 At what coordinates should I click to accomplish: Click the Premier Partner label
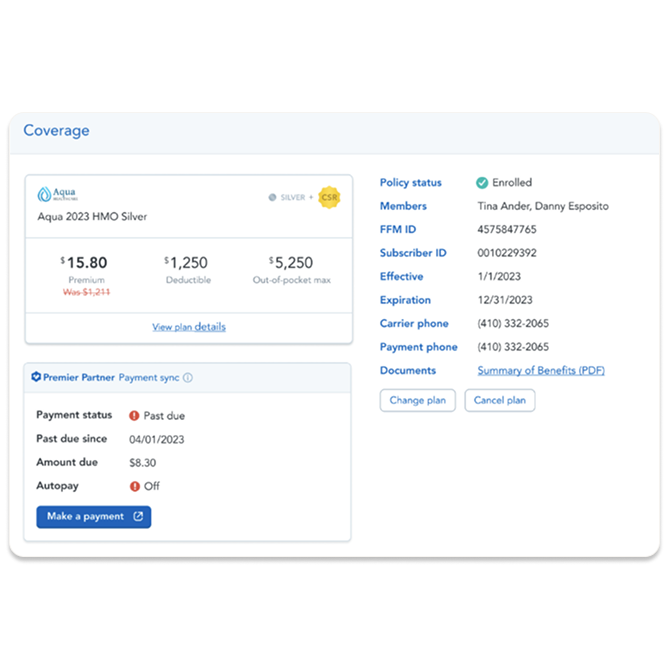79,378
